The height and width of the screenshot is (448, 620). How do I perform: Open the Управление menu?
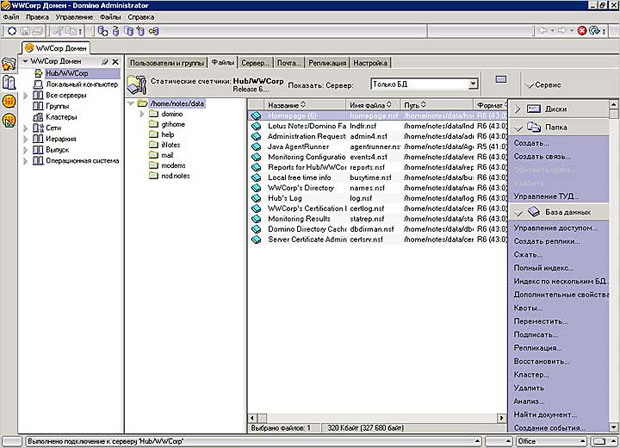pos(74,17)
